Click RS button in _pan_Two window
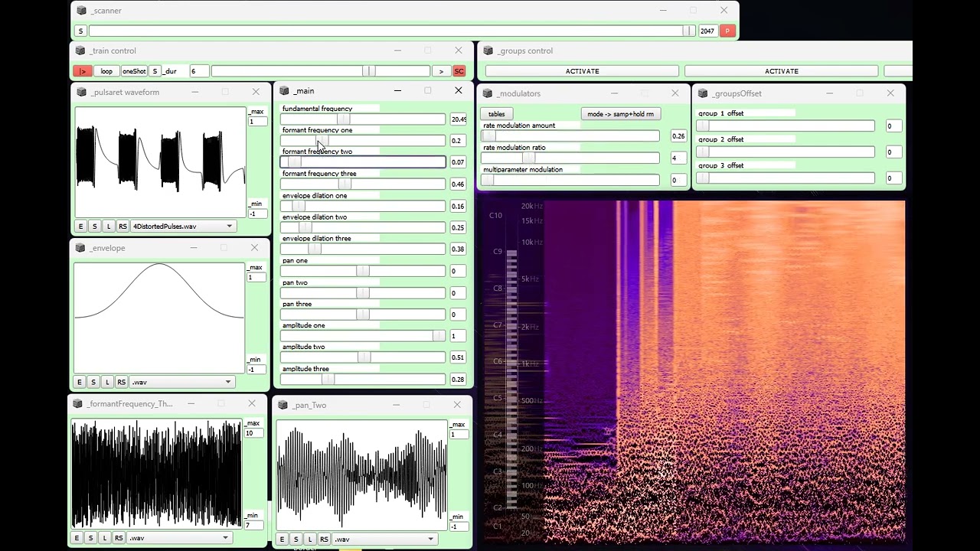Viewport: 980px width, 551px height. (324, 540)
